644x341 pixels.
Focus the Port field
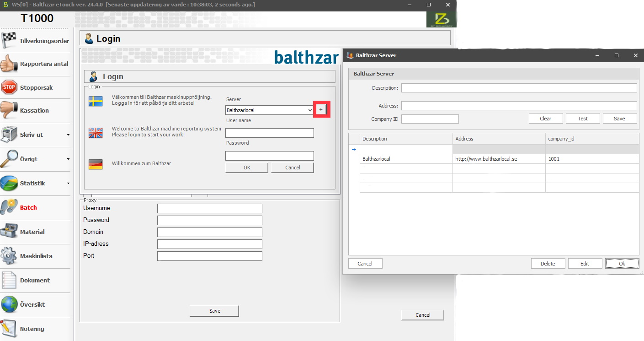(210, 256)
